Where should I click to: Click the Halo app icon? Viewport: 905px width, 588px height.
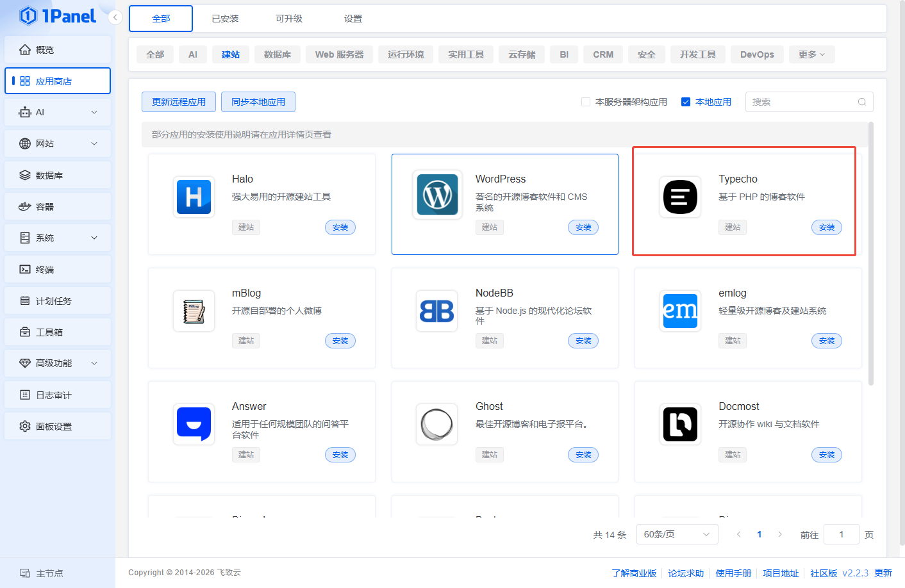click(194, 197)
